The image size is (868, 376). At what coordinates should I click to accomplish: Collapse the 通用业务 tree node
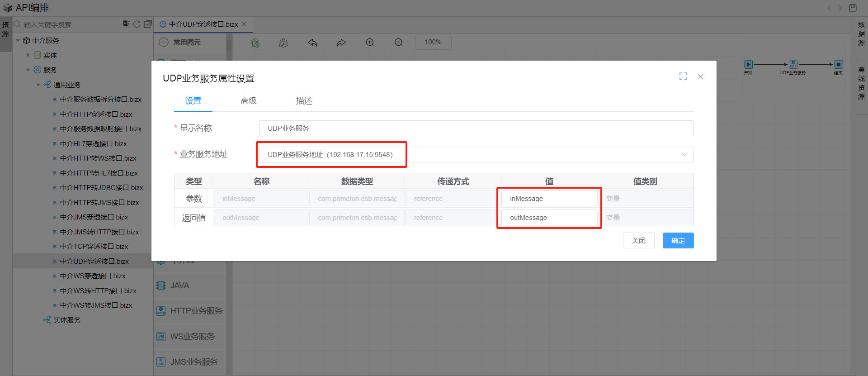(38, 85)
